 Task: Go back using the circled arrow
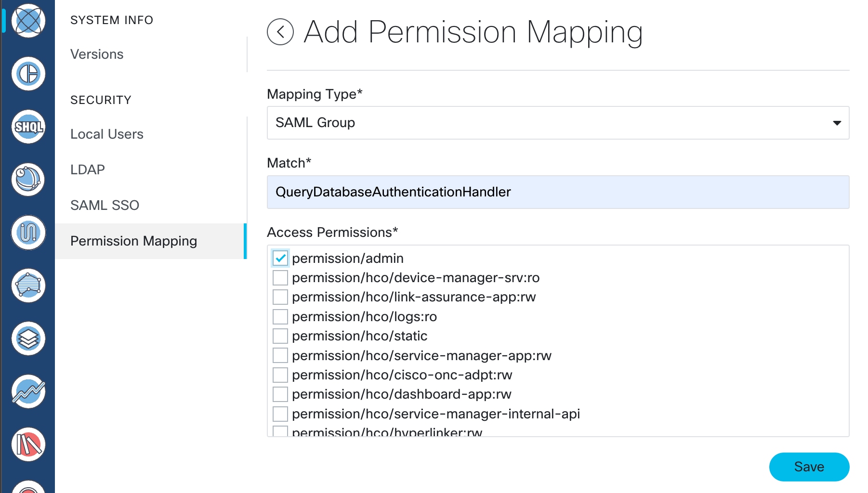280,32
